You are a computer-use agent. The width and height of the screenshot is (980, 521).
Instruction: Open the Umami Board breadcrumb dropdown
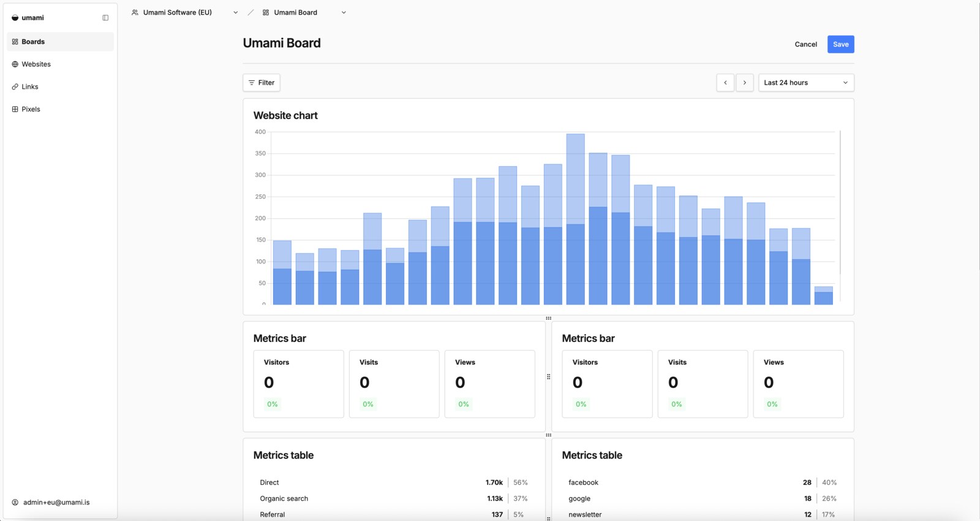point(304,12)
